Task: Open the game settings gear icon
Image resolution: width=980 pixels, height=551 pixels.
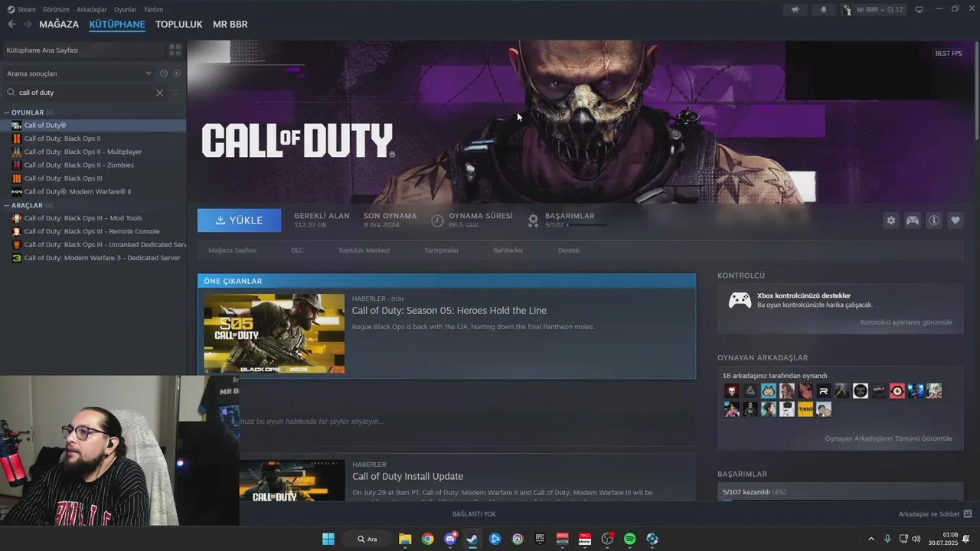Action: coord(891,220)
